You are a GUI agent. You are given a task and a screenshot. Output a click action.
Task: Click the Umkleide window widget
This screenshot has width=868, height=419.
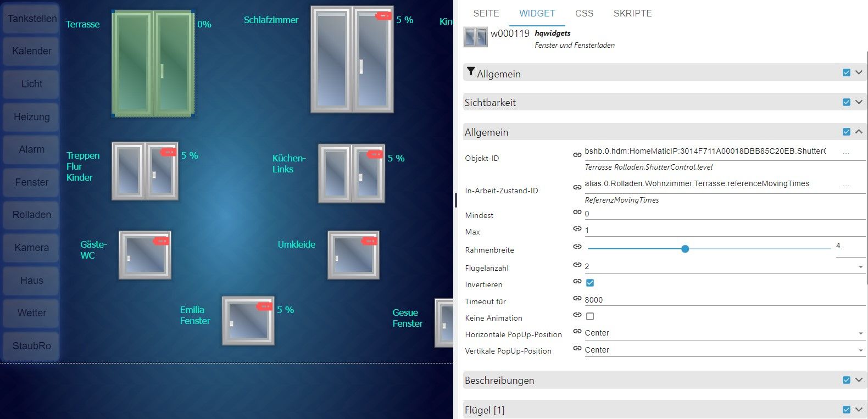click(353, 255)
